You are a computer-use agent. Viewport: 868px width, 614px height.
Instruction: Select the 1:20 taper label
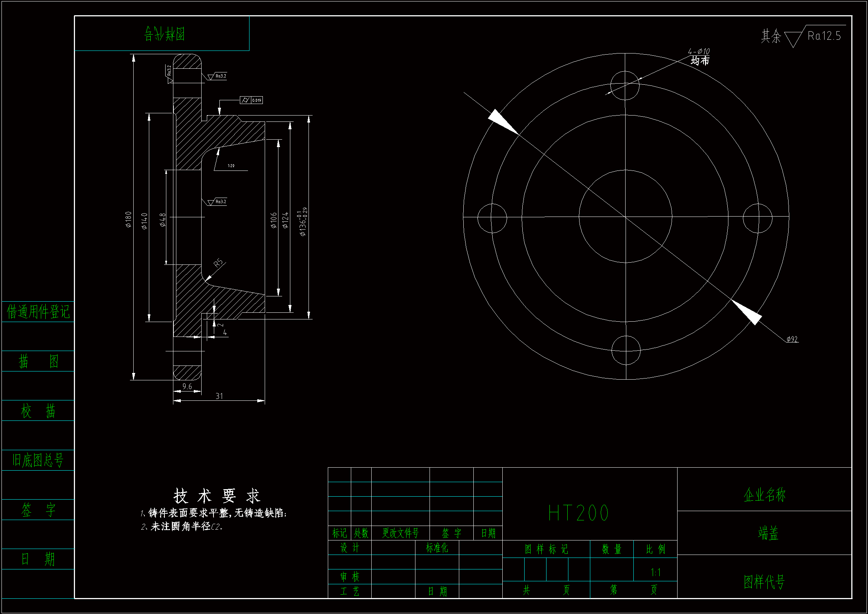(231, 166)
